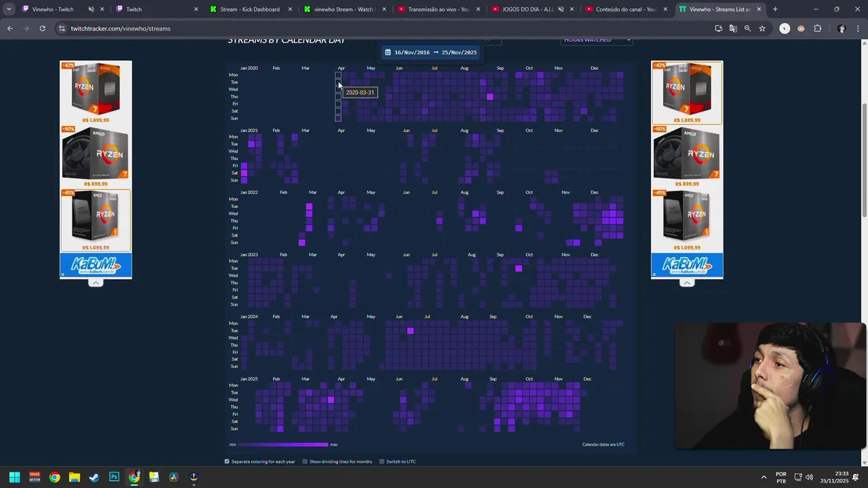Toggle Separate coloring for each year checkbox
This screenshot has width=868, height=488.
(x=227, y=462)
